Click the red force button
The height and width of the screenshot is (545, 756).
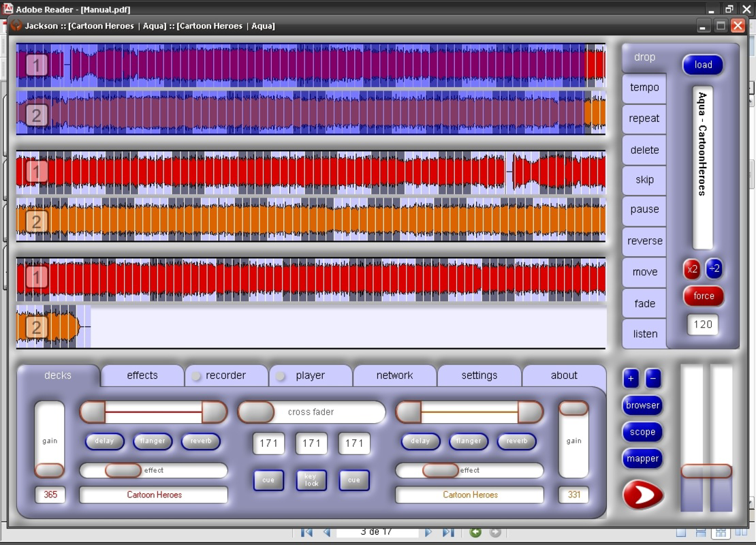point(704,296)
